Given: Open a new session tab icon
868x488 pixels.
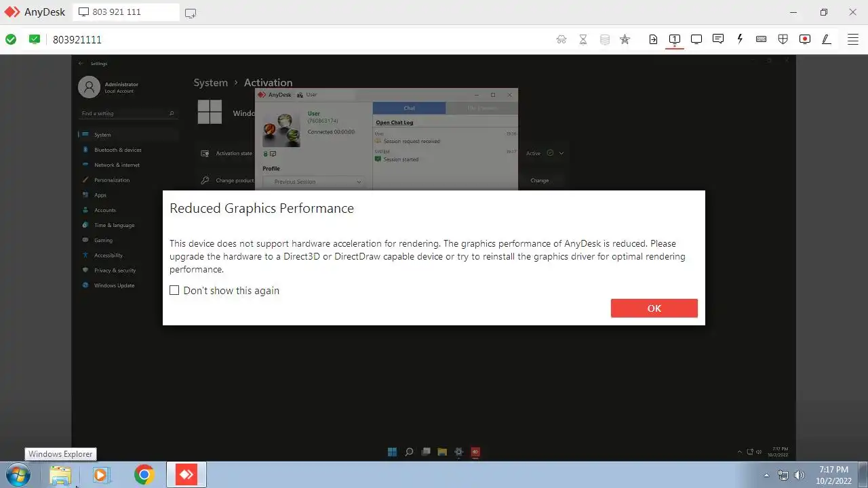Looking at the screenshot, I should (x=191, y=13).
